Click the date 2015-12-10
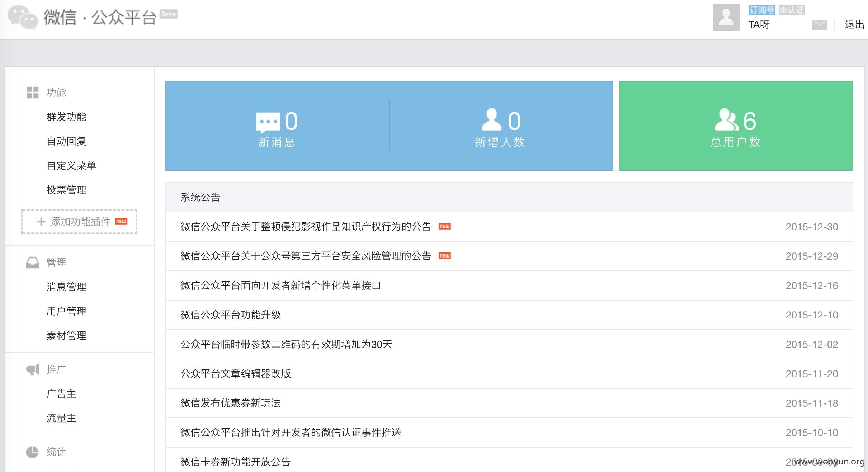Viewport: 868px width, 472px height. (812, 315)
